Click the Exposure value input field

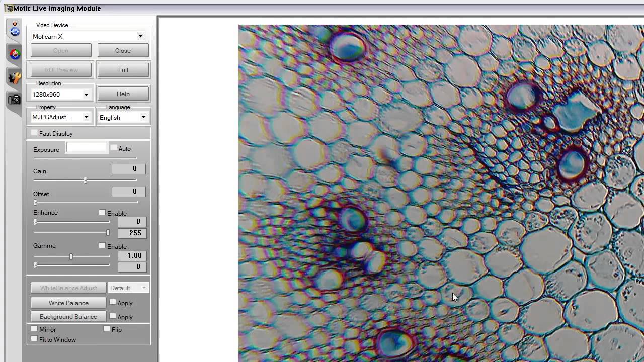[87, 148]
